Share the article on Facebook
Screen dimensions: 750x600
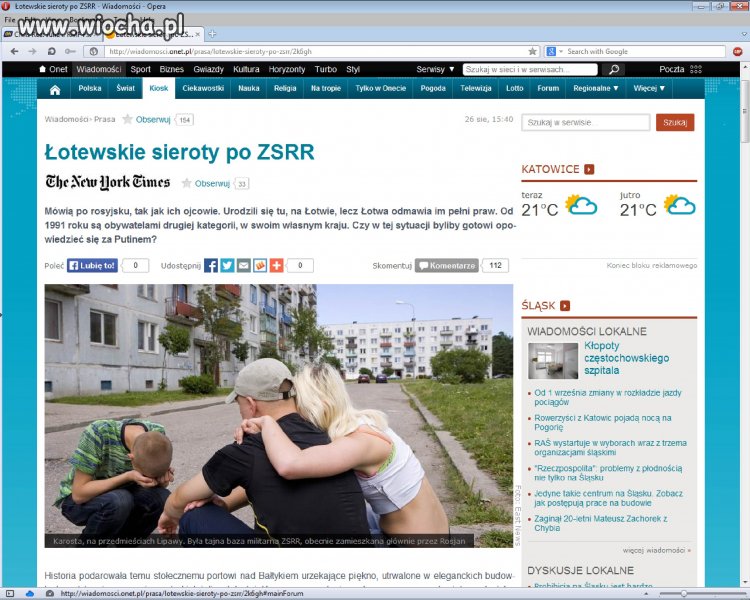click(x=211, y=266)
